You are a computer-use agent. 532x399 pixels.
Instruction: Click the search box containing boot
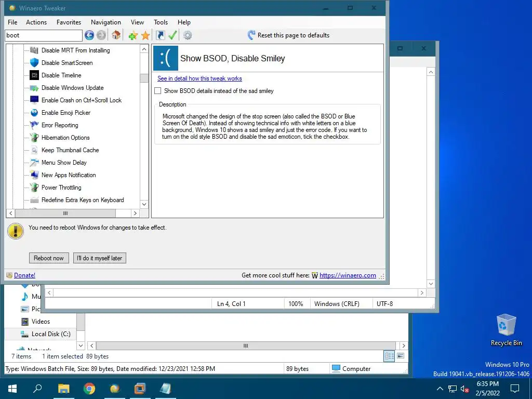44,35
